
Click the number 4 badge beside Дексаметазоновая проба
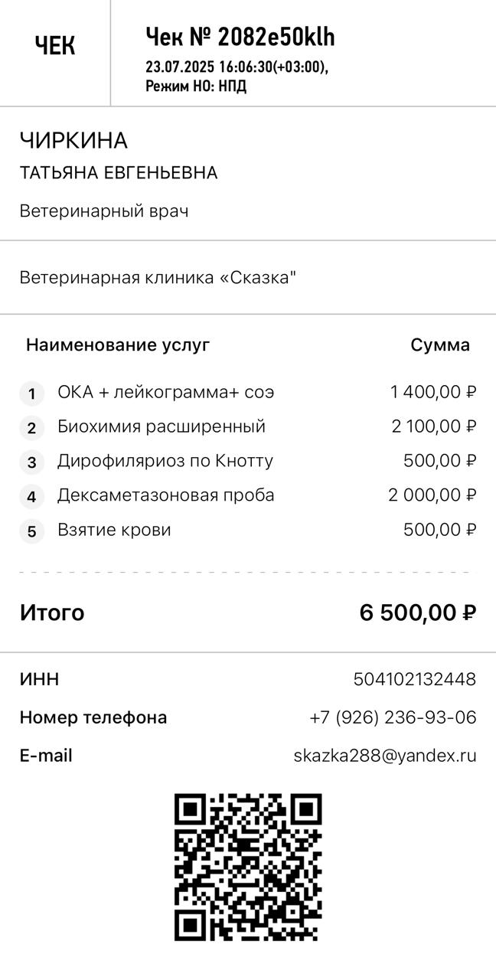(x=31, y=497)
